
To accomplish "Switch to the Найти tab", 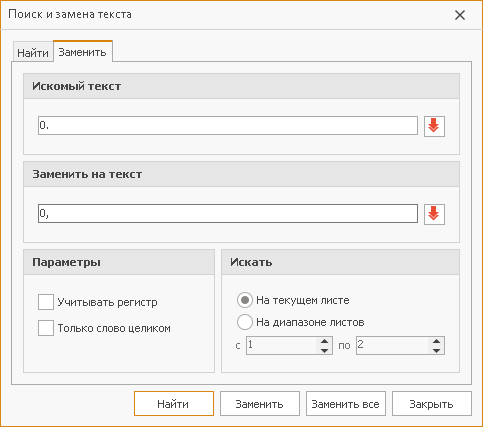I will [x=33, y=52].
